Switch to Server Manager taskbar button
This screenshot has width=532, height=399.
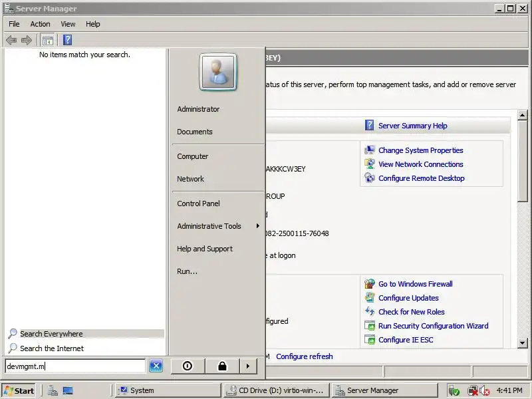point(385,390)
